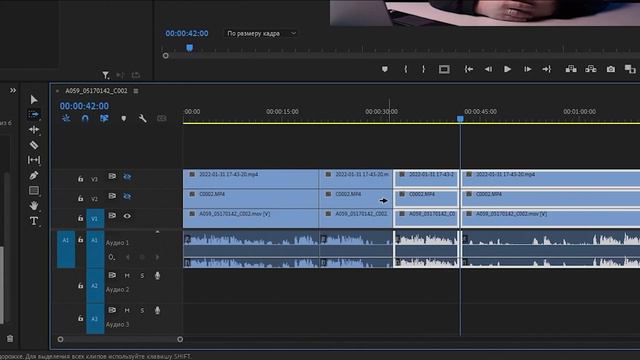Screen dimensions: 640x360
Task: Mute the Audio 2 track
Action: [127, 276]
